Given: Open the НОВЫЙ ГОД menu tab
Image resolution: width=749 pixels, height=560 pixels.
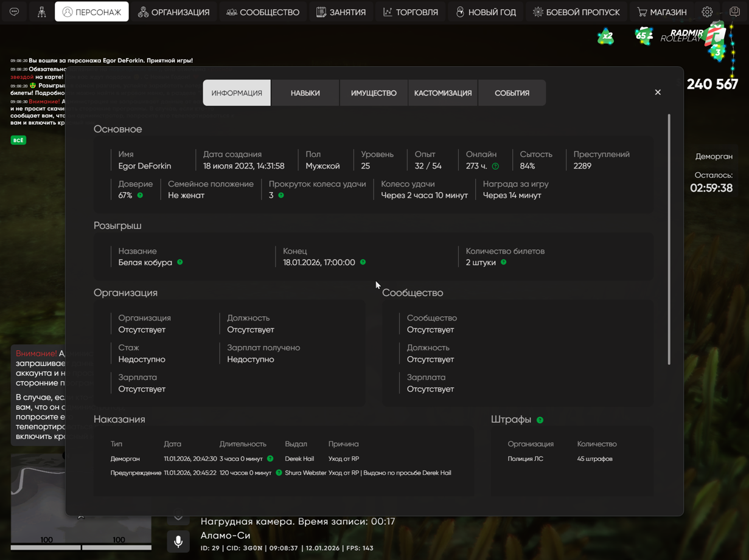Looking at the screenshot, I should click(486, 12).
